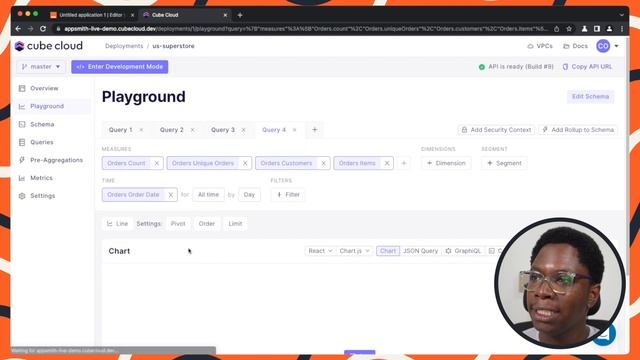The width and height of the screenshot is (640, 360).
Task: Click the Edit Schema button
Action: (590, 97)
